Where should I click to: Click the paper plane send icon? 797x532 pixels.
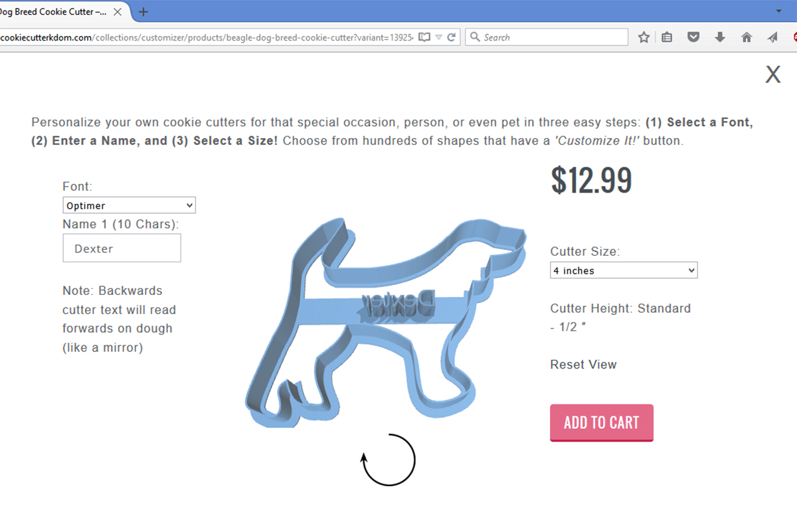772,37
